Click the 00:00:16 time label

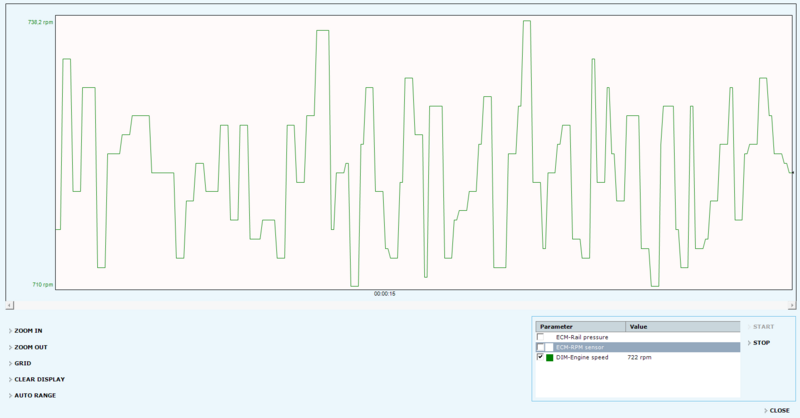click(x=384, y=294)
